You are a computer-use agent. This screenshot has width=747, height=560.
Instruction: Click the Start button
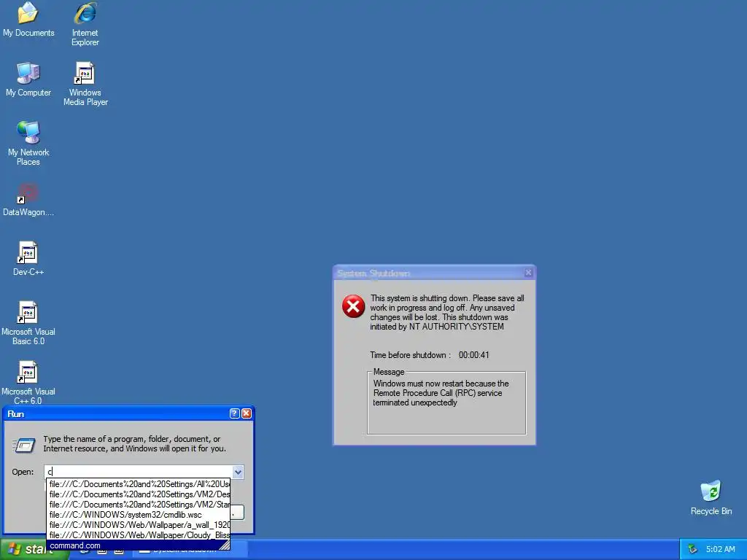point(28,549)
